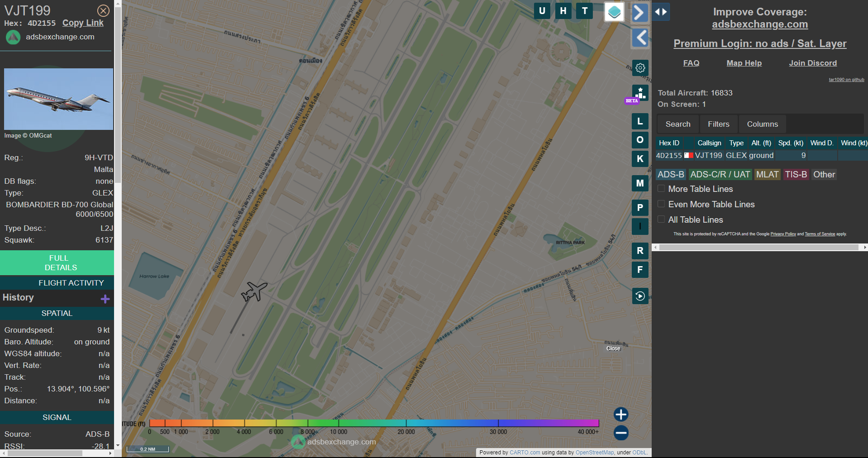Open reCAPTCHA Terms of Service link
The height and width of the screenshot is (458, 868).
[x=820, y=234]
